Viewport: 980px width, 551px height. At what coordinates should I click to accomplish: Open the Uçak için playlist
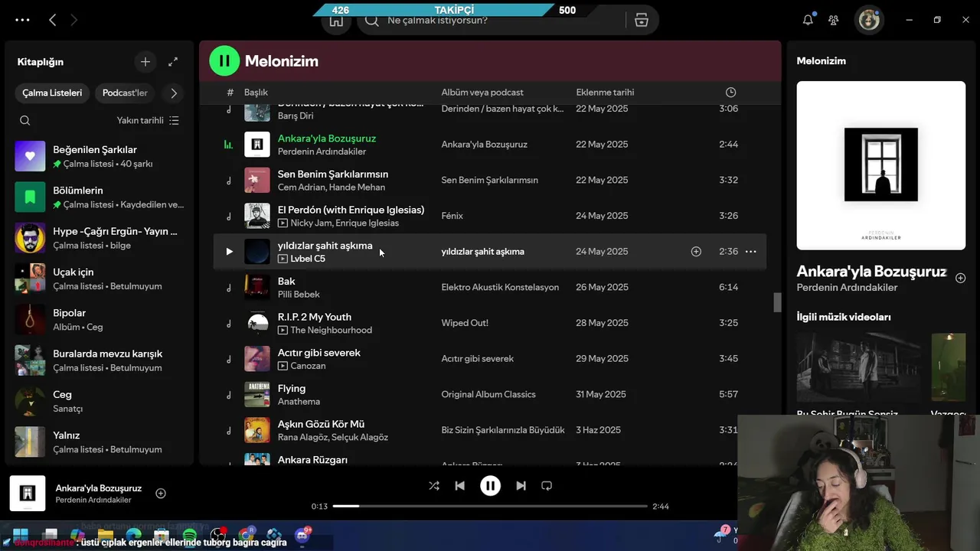click(100, 279)
